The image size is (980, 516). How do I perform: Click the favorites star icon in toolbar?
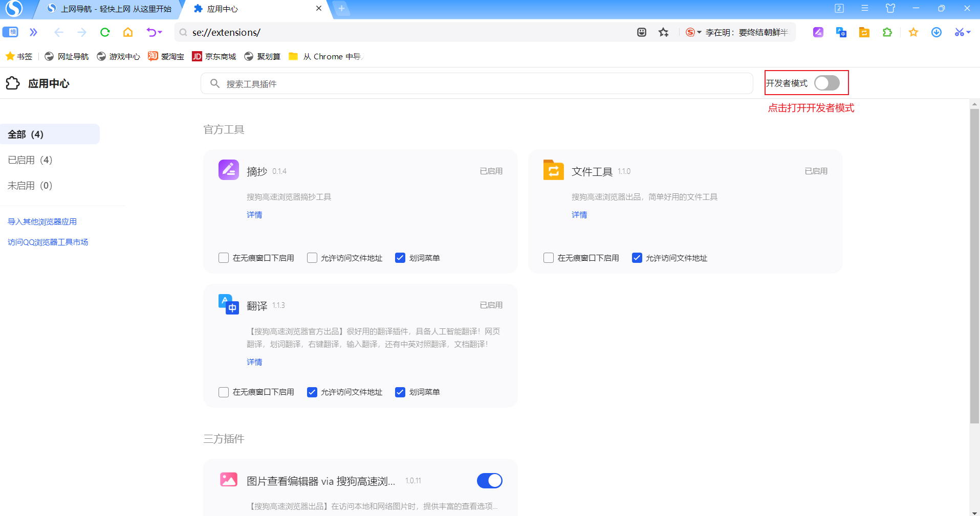click(x=913, y=32)
